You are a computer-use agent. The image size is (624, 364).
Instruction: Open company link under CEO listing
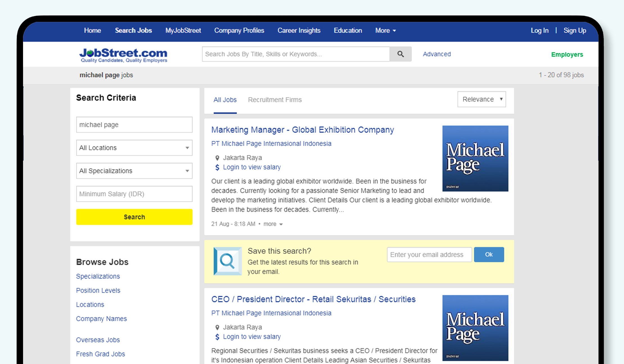click(271, 313)
